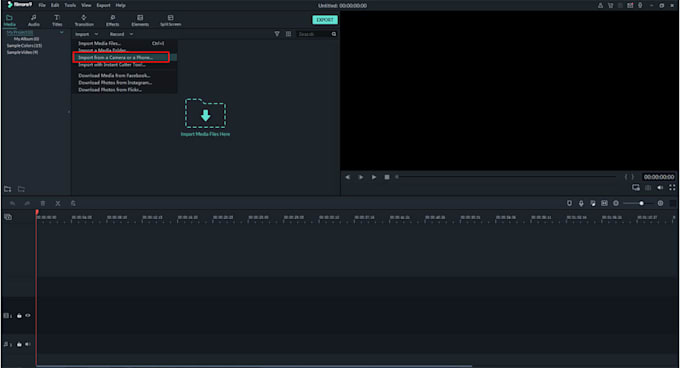Open the Tools menu
This screenshot has height=368, width=680.
click(x=70, y=5)
